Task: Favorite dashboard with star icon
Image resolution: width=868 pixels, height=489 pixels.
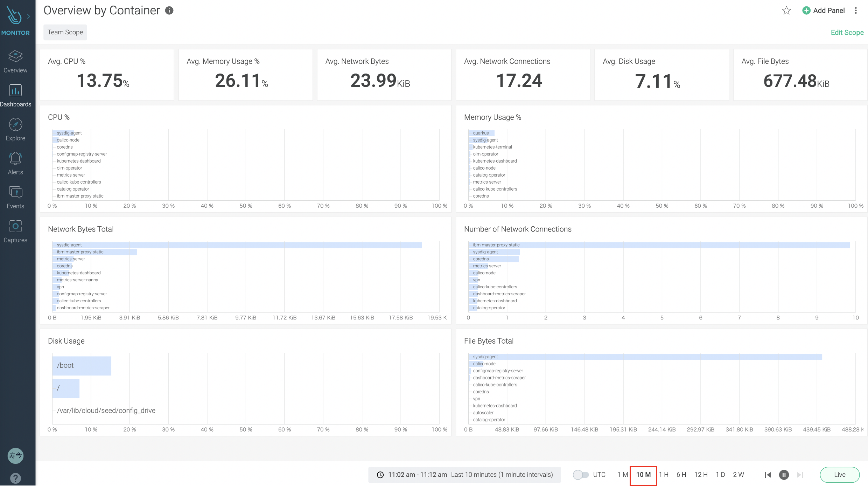Action: [786, 11]
